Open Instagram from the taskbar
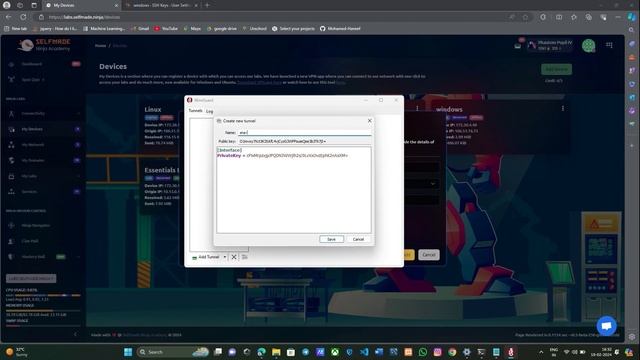 tap(438, 352)
